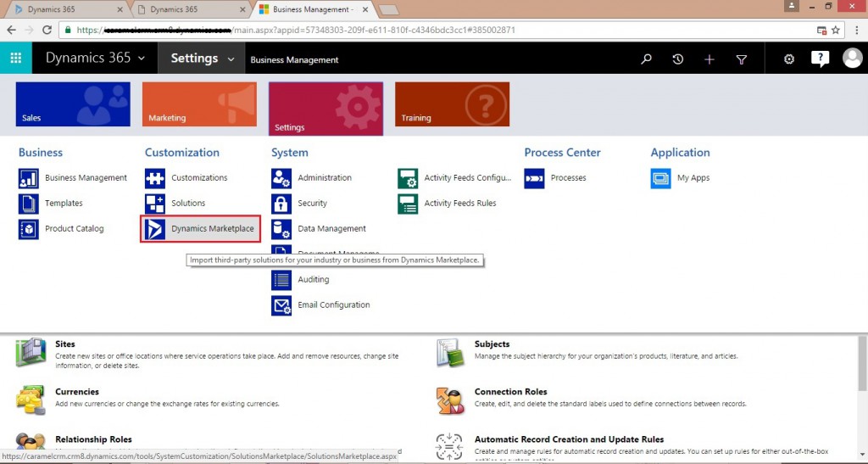The height and width of the screenshot is (464, 868).
Task: Click the Dynamics Marketplace icon
Action: 155,229
